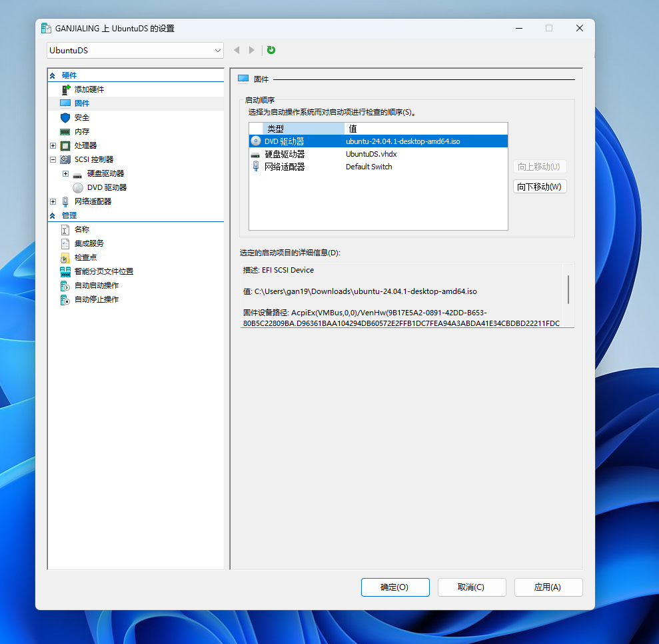
Task: Open the 自动启动操作 page
Action: pyautogui.click(x=97, y=285)
